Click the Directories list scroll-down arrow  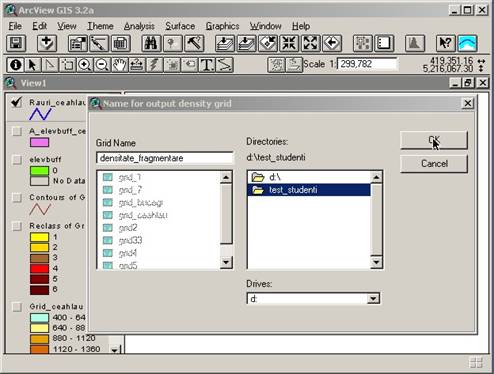pos(376,262)
